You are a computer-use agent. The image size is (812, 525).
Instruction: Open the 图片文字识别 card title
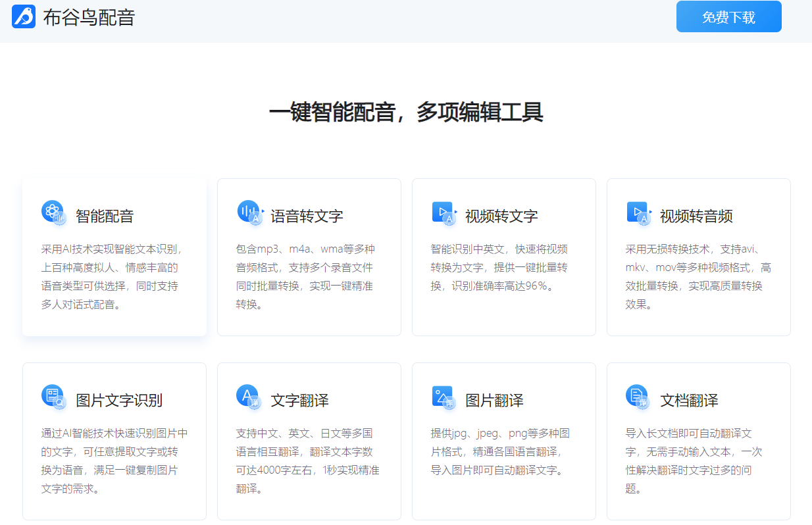119,400
